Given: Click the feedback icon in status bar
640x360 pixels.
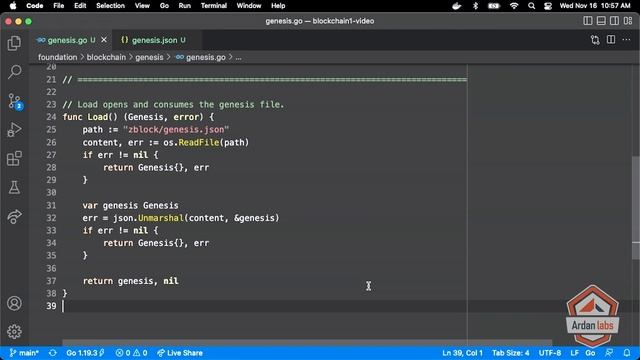Looking at the screenshot, I should pos(609,353).
